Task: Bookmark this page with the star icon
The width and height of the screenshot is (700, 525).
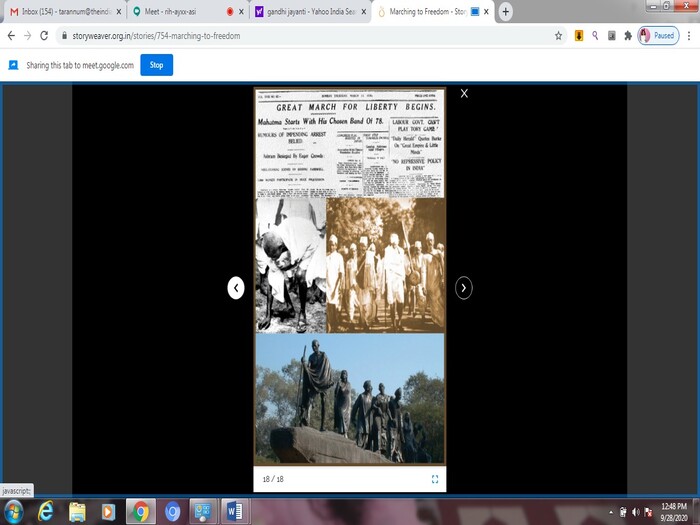Action: pyautogui.click(x=558, y=36)
